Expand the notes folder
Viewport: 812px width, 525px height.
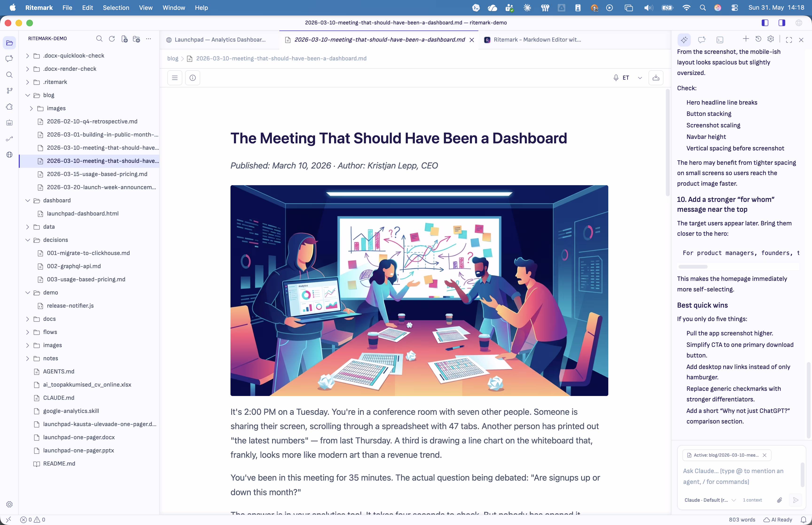click(89, 358)
